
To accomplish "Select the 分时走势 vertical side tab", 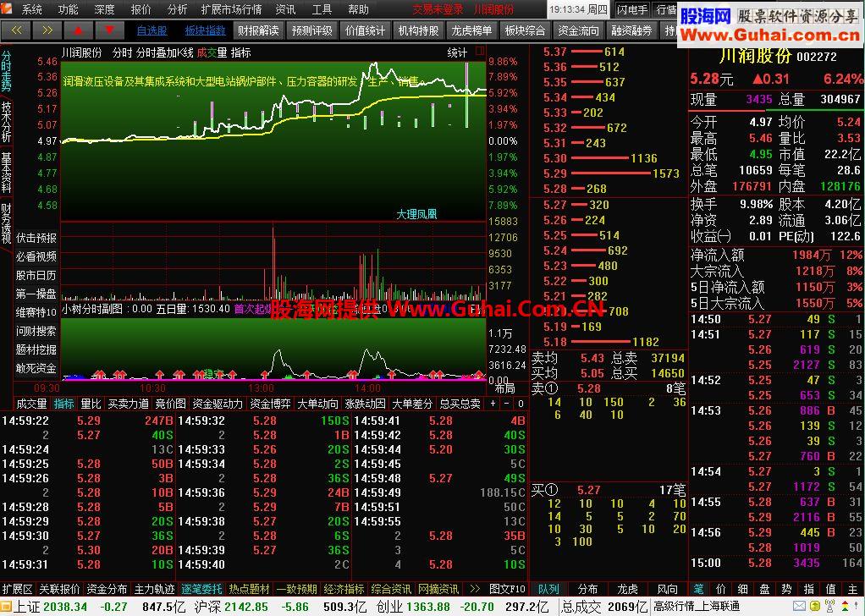I will (6, 70).
